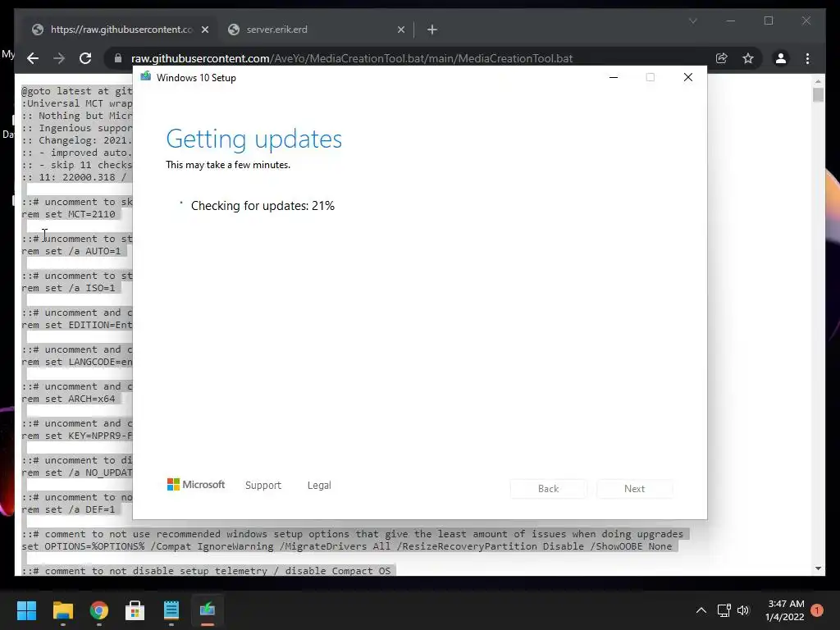
Task: Open Chrome's three-dot menu
Action: point(807,58)
